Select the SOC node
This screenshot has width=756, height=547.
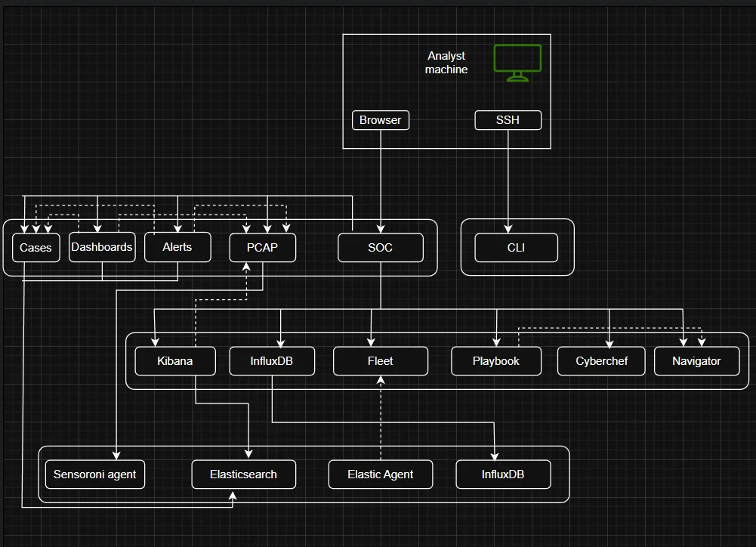coord(380,248)
